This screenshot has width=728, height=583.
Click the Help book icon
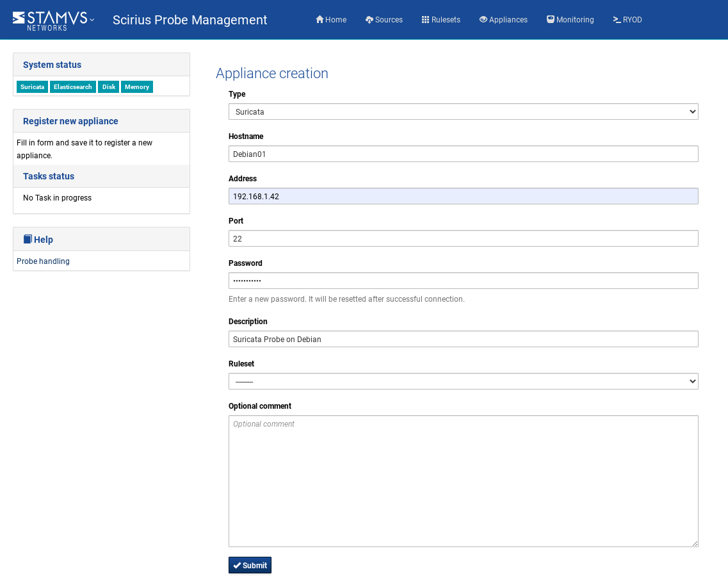coord(28,239)
